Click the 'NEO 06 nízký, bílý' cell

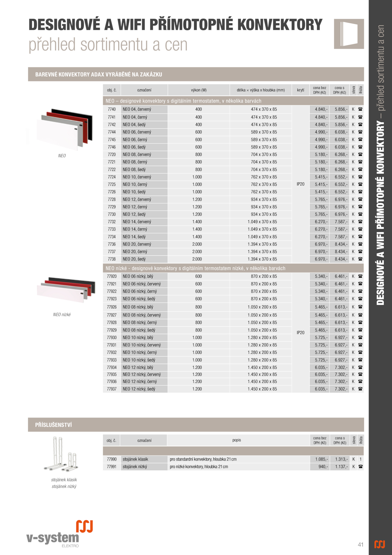click(144, 276)
